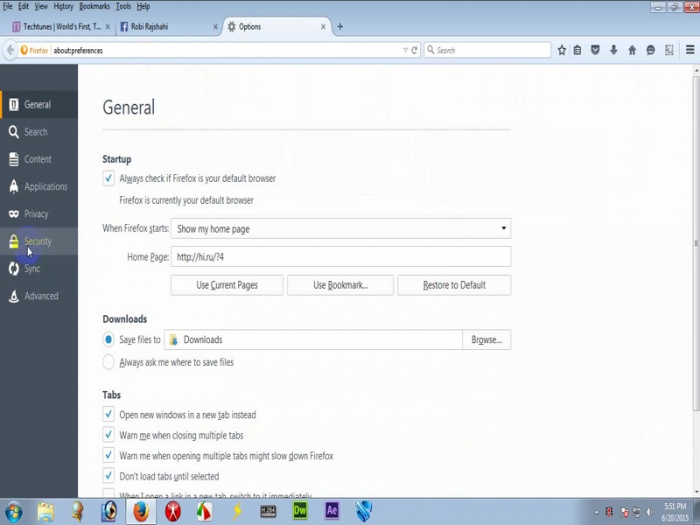This screenshot has width=700, height=525.
Task: Close the Options tab
Action: [323, 27]
